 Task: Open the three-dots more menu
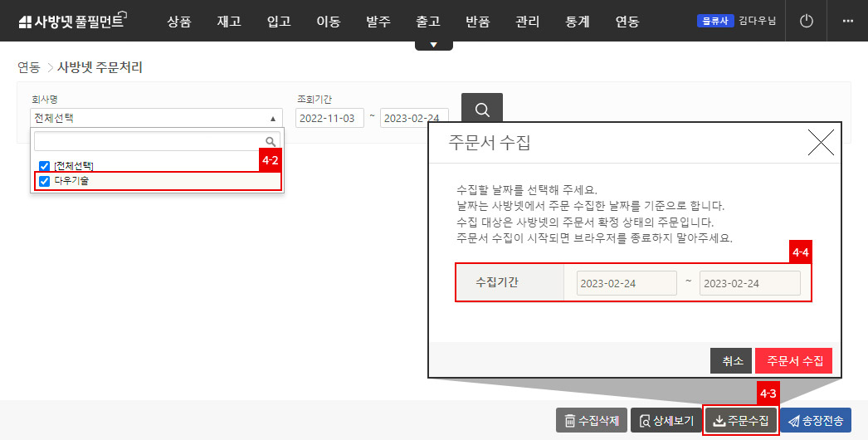(847, 21)
